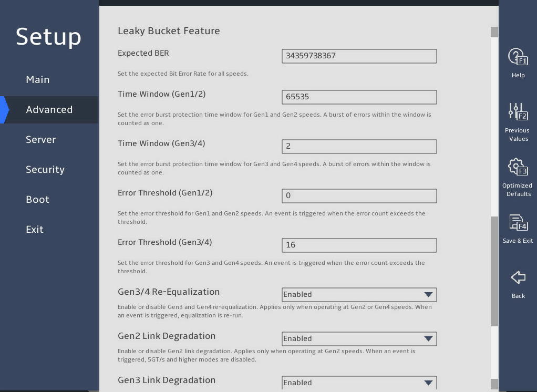Load Optimized Defaults using F3 icon
This screenshot has height=392, width=537.
click(518, 167)
